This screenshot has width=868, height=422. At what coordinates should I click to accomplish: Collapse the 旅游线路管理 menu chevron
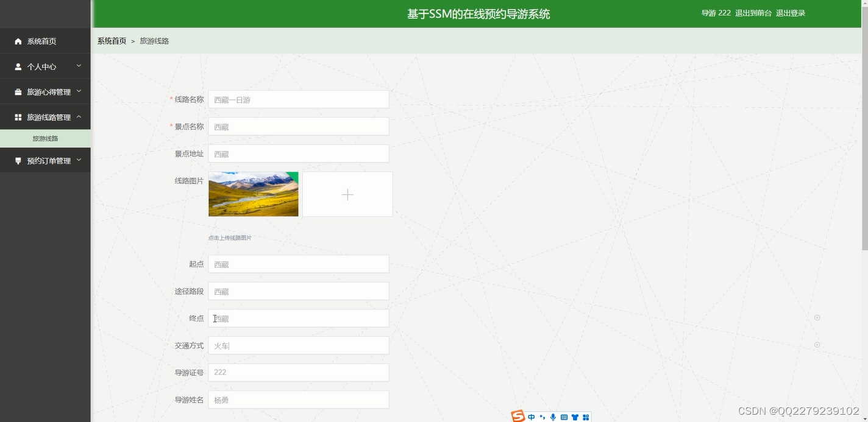pos(79,117)
